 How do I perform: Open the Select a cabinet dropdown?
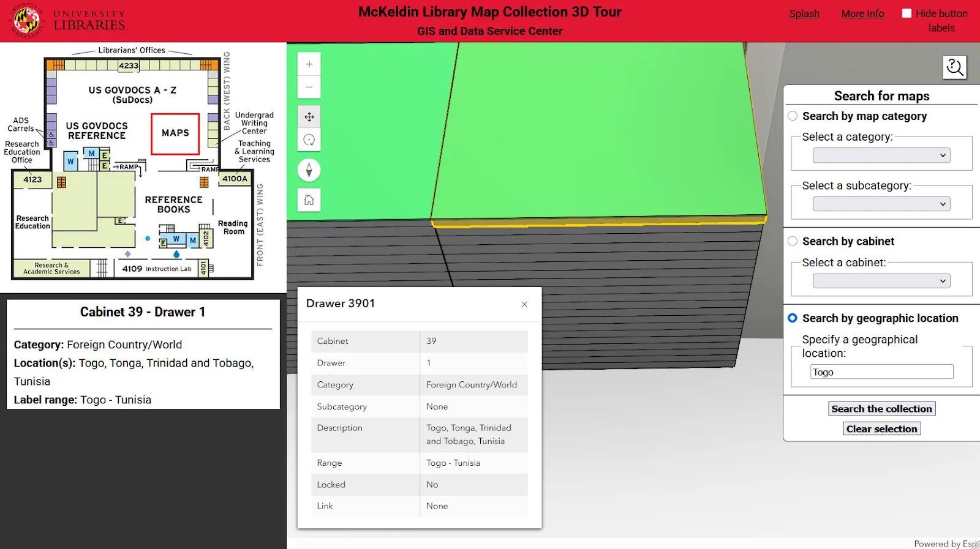pos(881,281)
